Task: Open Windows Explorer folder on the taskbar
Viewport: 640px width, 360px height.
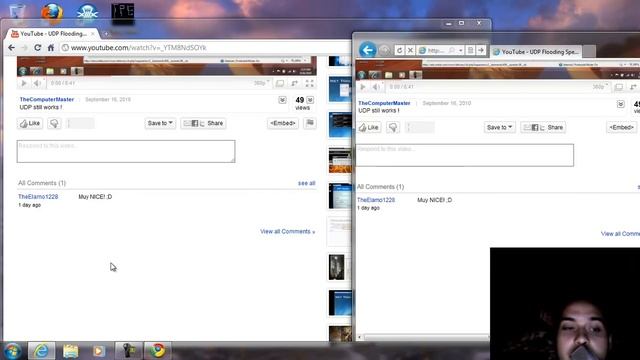Action: point(71,351)
